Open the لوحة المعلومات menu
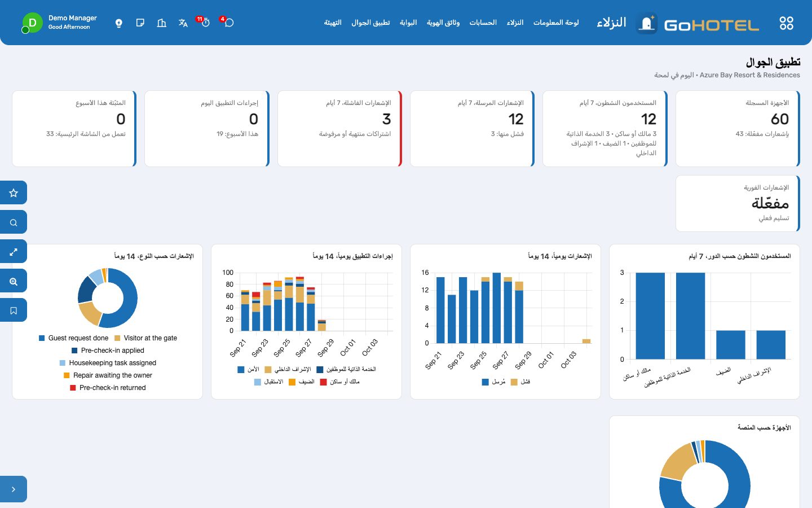The image size is (812, 508). 556,23
